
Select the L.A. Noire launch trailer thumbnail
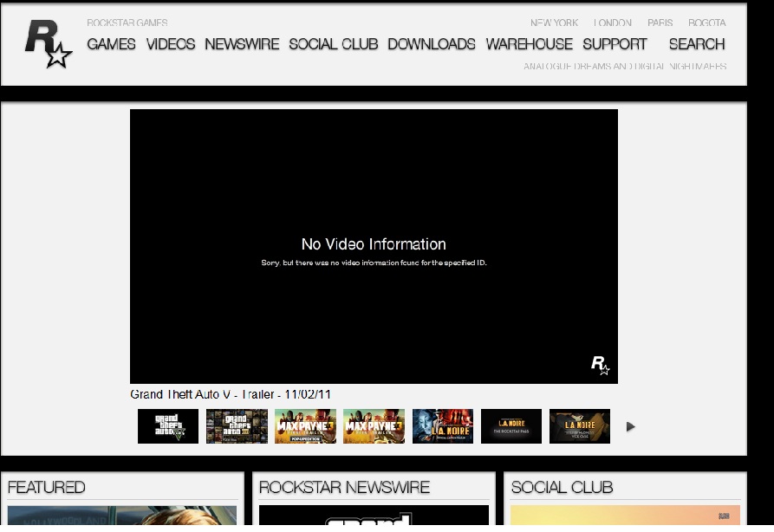443,426
